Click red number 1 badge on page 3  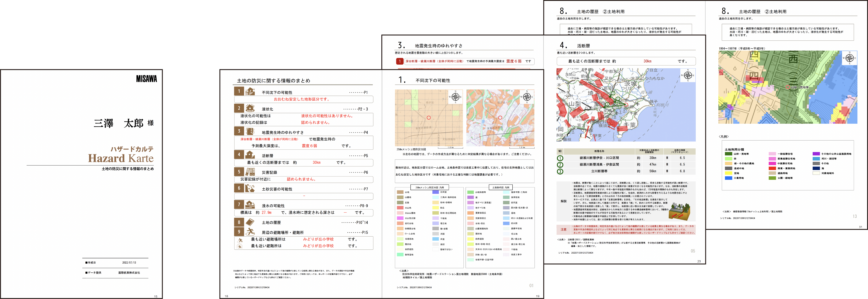[400, 61]
